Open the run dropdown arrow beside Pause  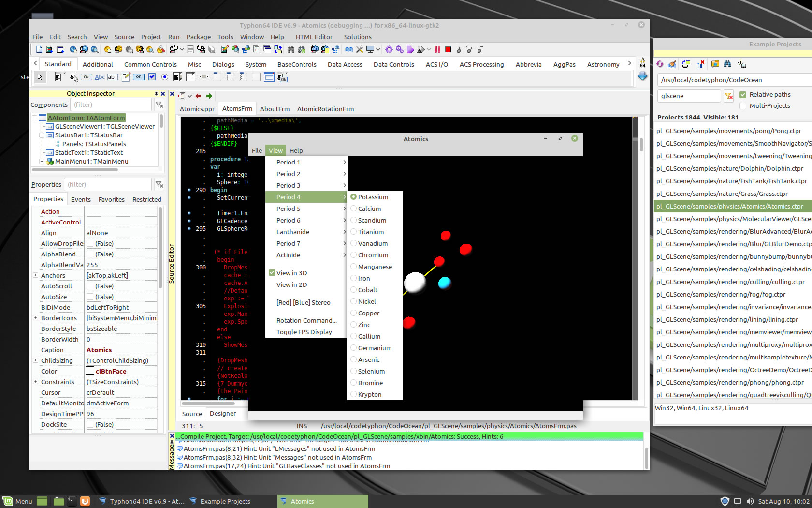point(428,49)
